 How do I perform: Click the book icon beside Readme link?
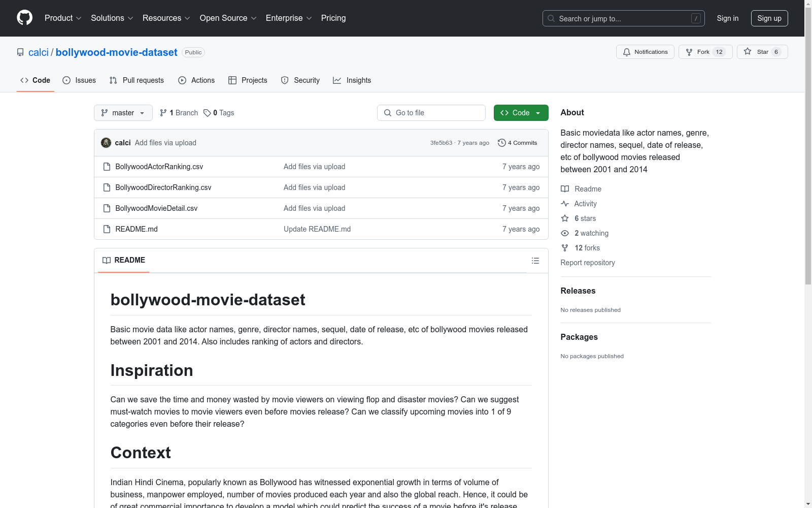(x=565, y=189)
